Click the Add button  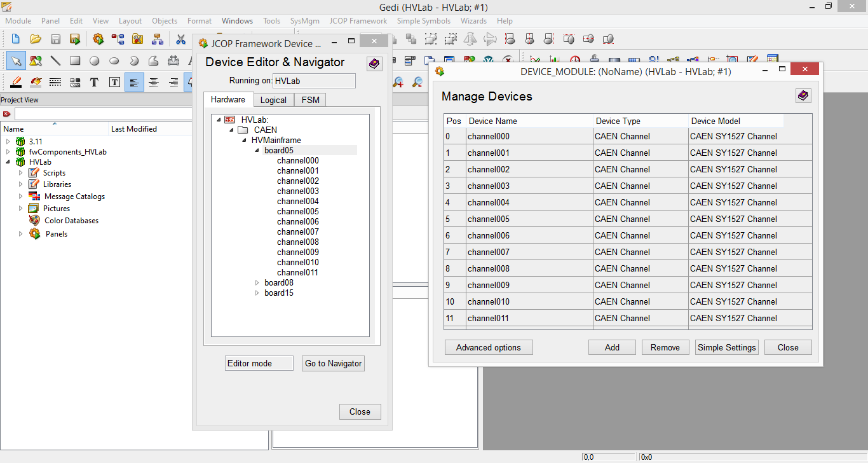pos(612,347)
